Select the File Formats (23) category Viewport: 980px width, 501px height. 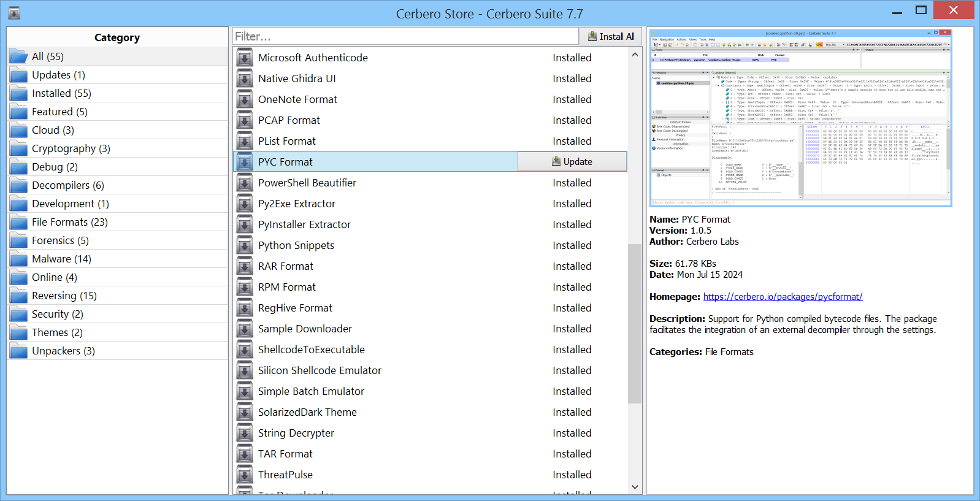[69, 222]
